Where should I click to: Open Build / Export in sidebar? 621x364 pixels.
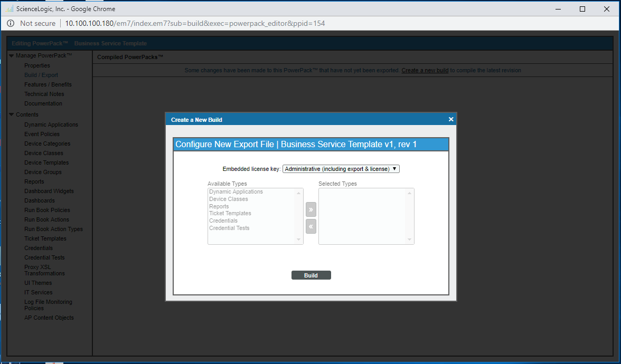pos(41,75)
